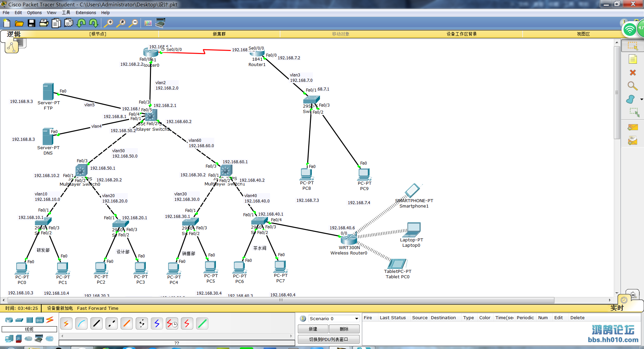Select the Router0 device on canvas
The image size is (644, 349).
click(151, 52)
